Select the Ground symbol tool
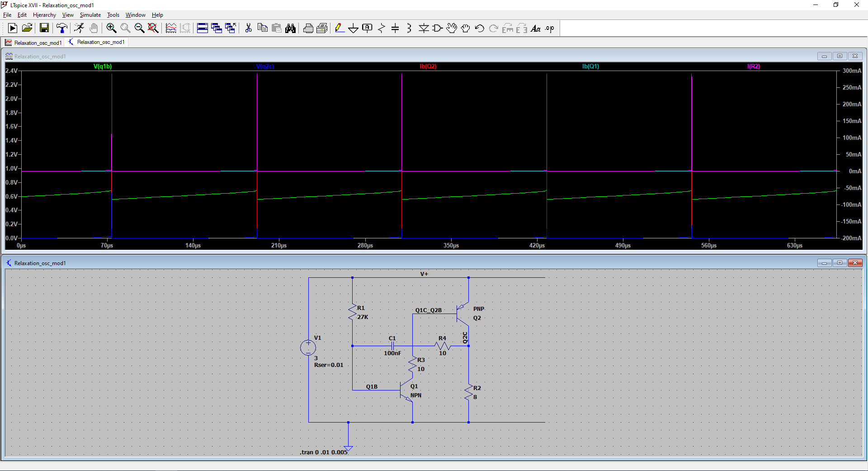This screenshot has height=471, width=868. coord(354,28)
